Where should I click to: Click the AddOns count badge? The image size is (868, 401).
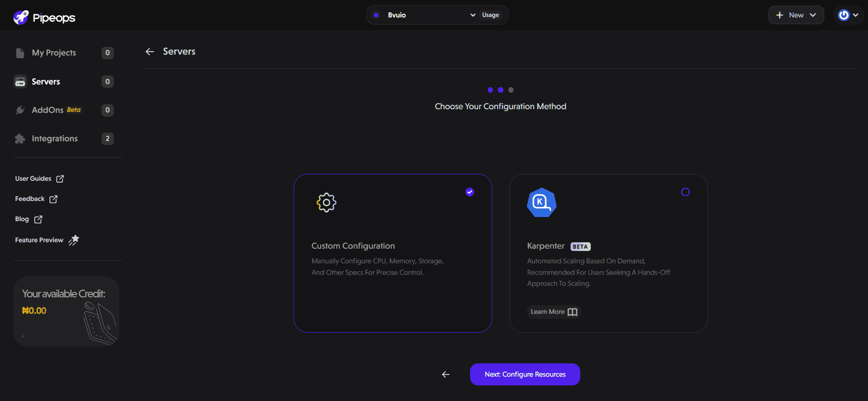107,110
